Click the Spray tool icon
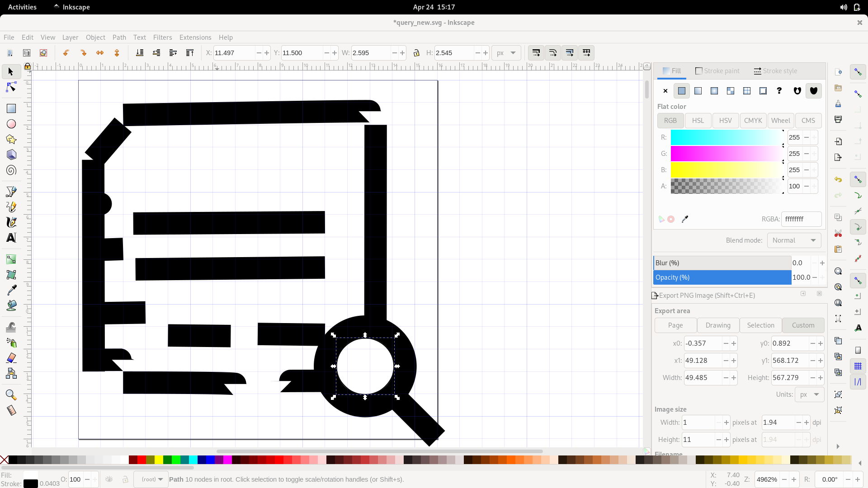 pos(11,343)
